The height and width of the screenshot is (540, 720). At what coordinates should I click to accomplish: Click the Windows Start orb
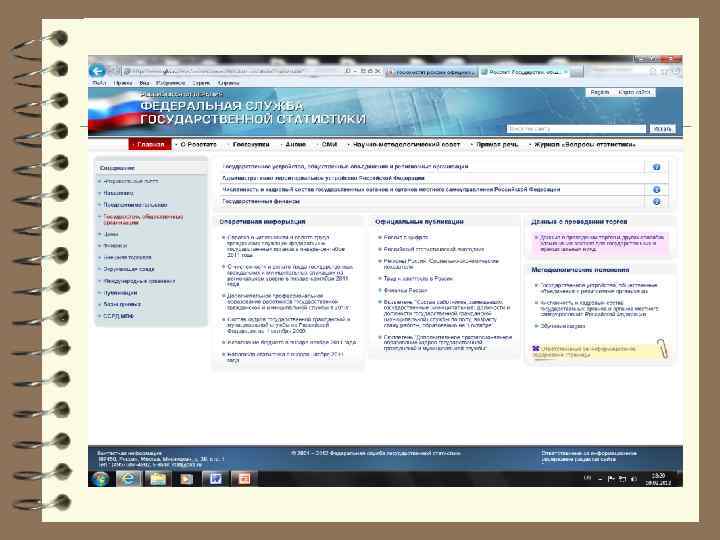pos(100,479)
